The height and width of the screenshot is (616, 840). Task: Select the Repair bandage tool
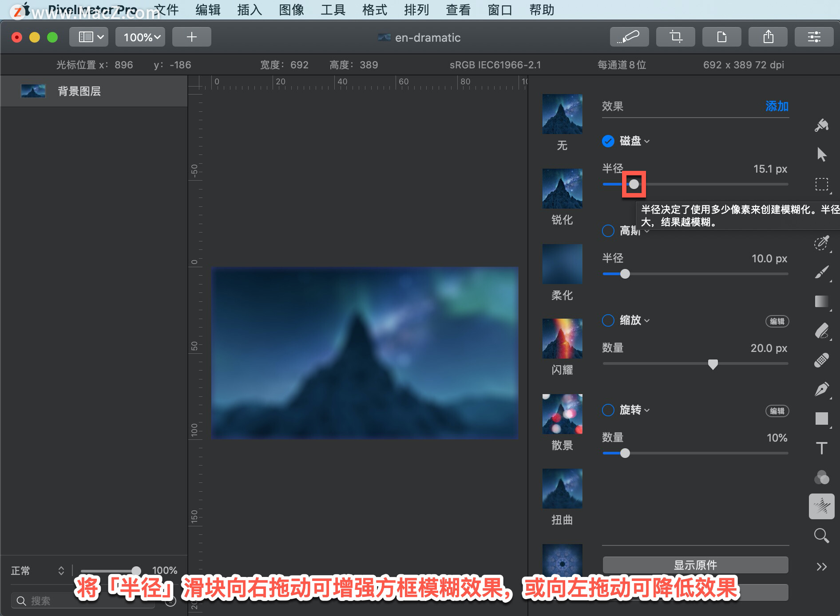point(821,360)
